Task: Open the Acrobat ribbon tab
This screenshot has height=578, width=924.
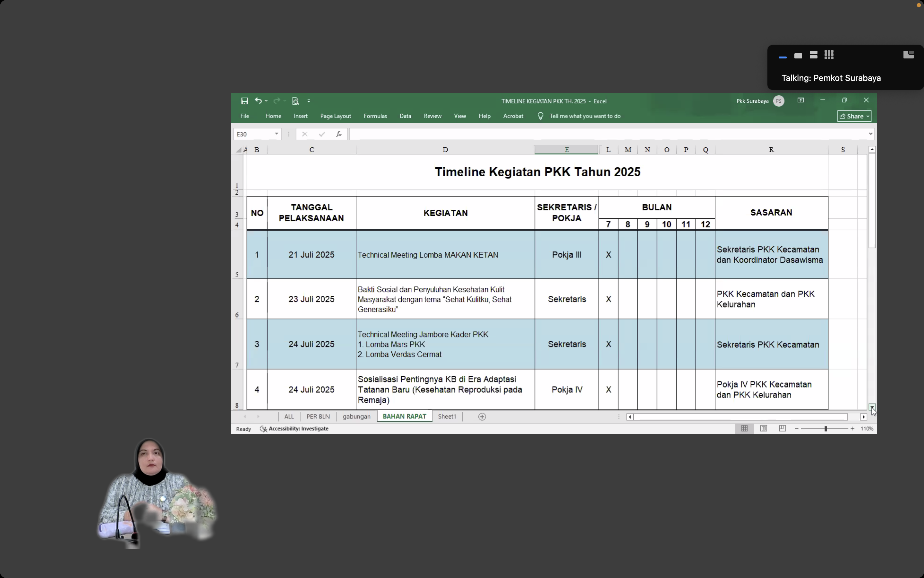Action: pos(513,116)
